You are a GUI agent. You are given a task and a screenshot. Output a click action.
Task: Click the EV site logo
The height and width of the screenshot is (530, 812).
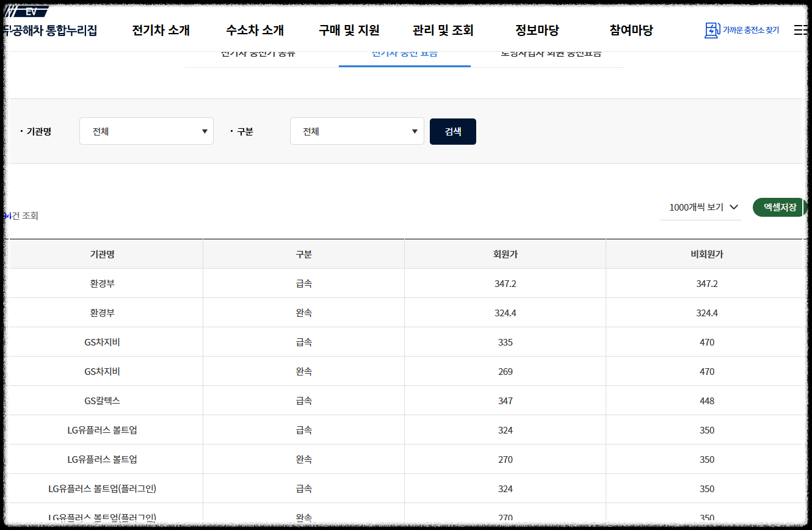[x=27, y=12]
